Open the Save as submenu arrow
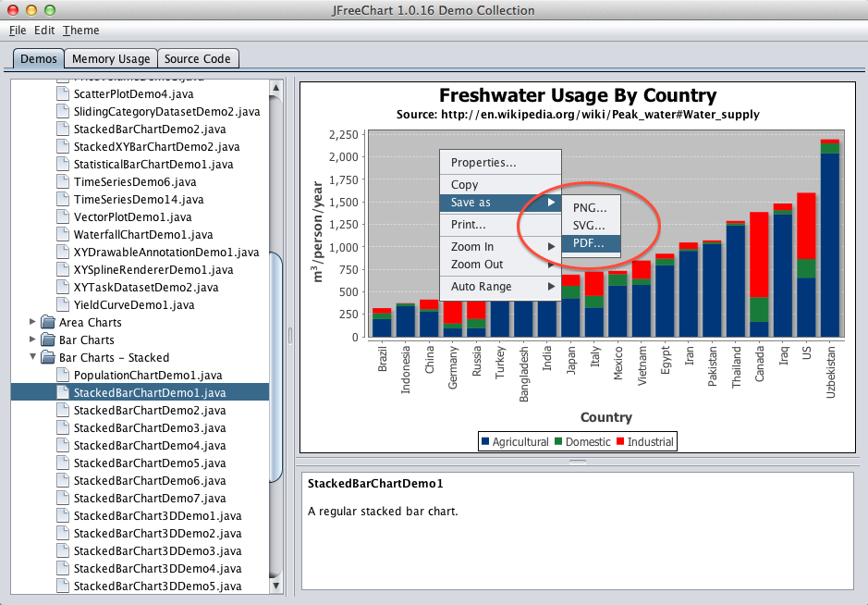Screen dimensions: 868x605 point(551,203)
